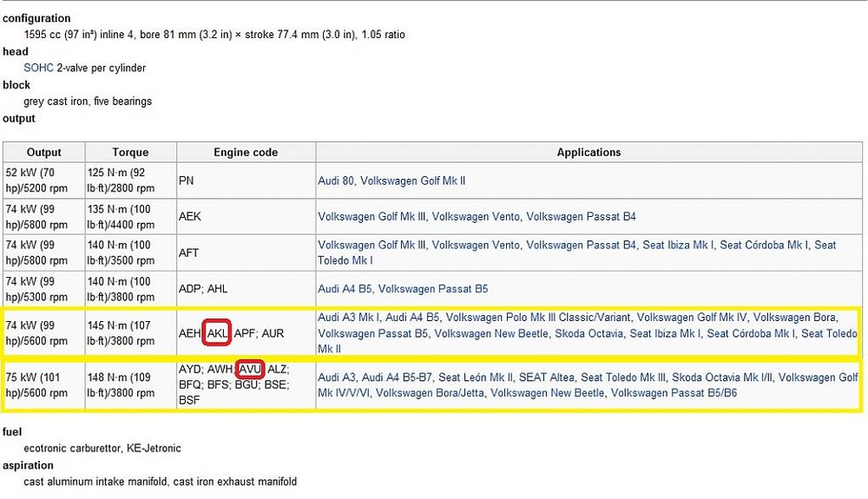The image size is (868, 499).
Task: Open Volkswagen Golf Mk II link
Action: click(x=413, y=181)
